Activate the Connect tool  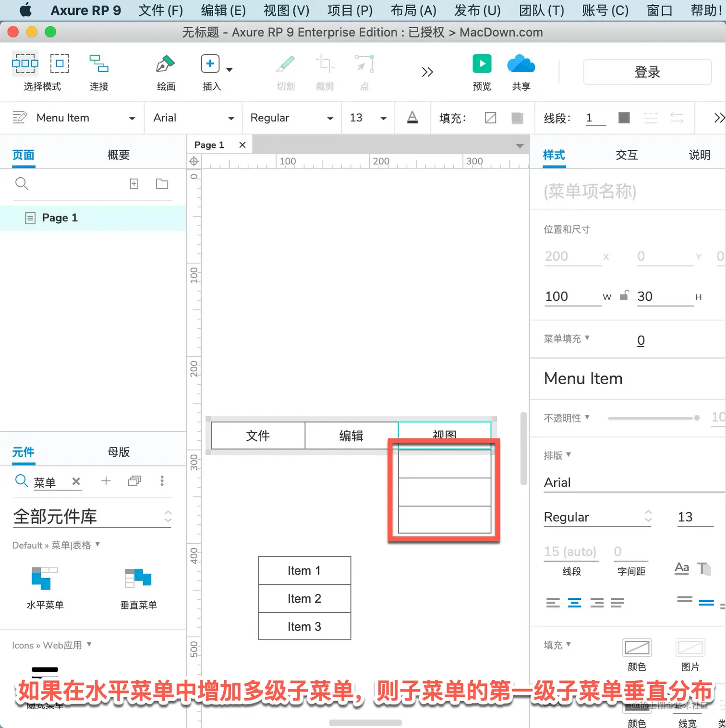[99, 64]
